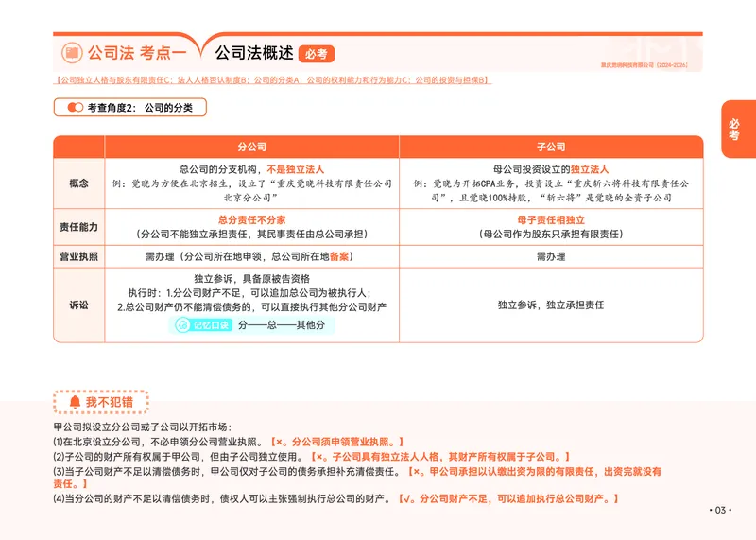Click the answer ×。子公司具有独立法人人格

point(440,457)
